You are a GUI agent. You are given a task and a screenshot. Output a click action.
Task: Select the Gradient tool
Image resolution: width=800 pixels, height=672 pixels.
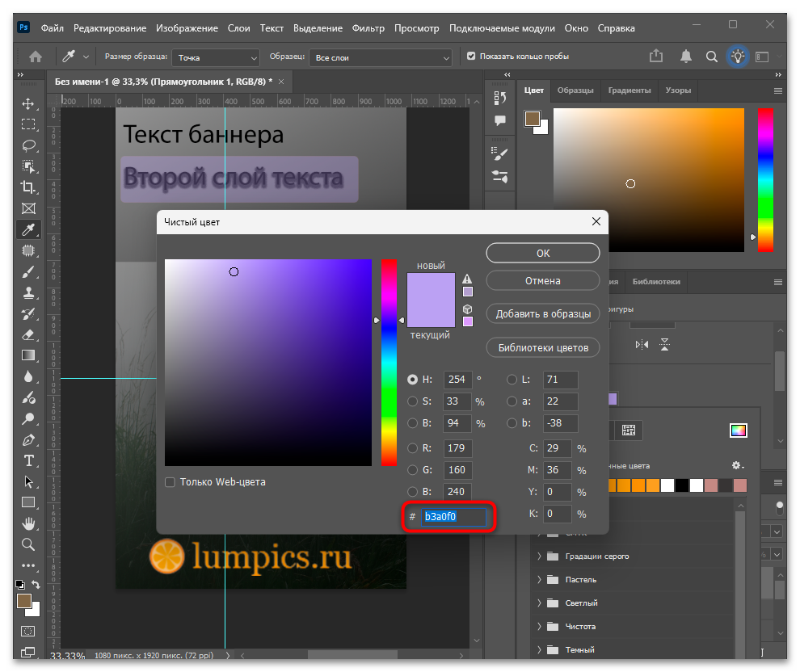tap(28, 355)
